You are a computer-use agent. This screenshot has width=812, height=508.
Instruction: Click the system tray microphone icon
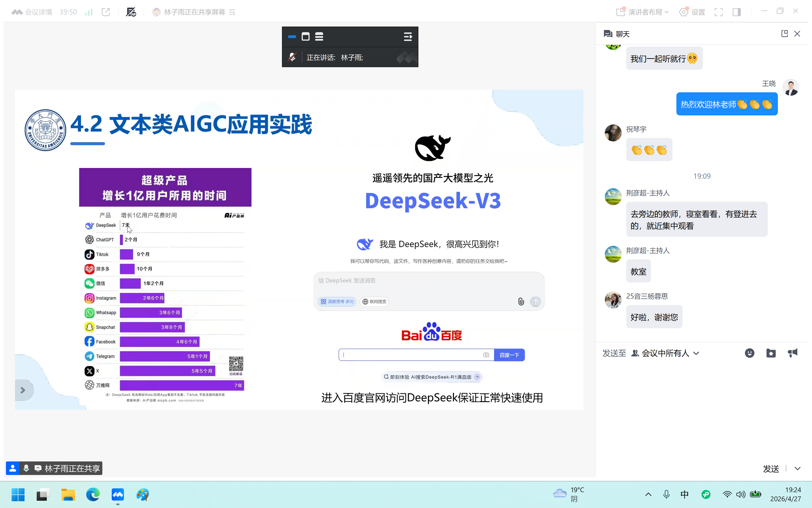[x=667, y=494]
